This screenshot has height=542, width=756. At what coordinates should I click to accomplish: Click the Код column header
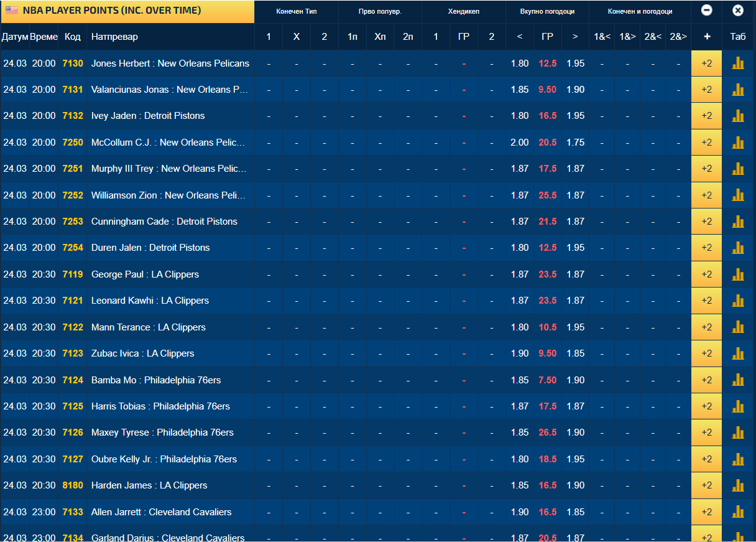73,37
